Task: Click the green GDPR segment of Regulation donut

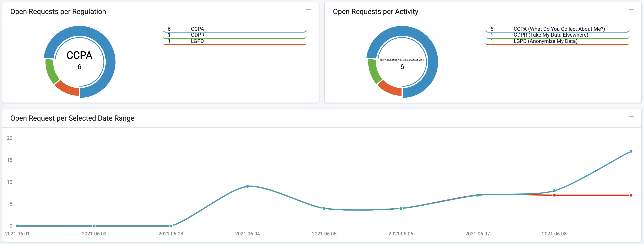Action: click(x=51, y=71)
